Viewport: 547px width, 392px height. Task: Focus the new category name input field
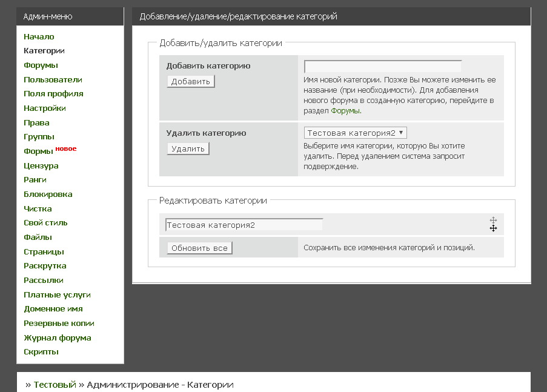click(383, 66)
